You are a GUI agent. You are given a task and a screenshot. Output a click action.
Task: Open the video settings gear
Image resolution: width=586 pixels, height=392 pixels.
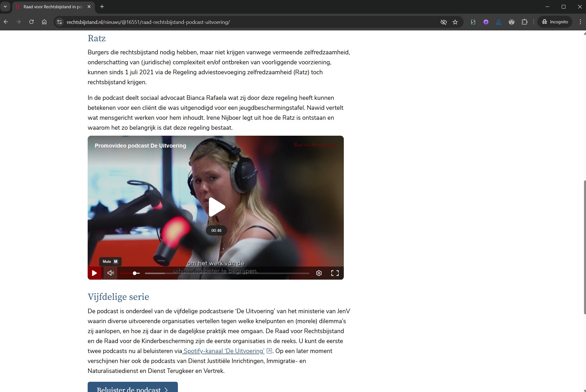point(319,273)
